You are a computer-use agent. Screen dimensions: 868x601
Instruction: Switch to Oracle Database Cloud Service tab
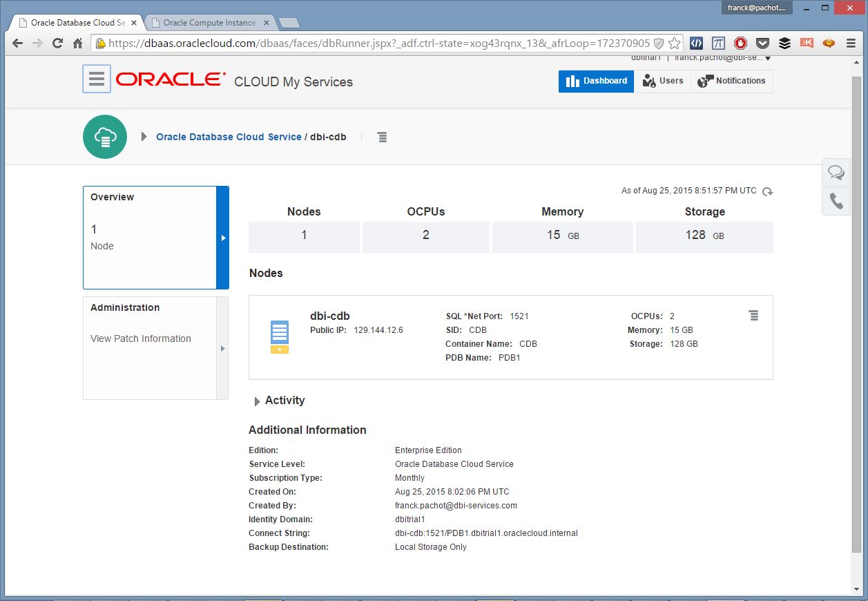coord(78,23)
